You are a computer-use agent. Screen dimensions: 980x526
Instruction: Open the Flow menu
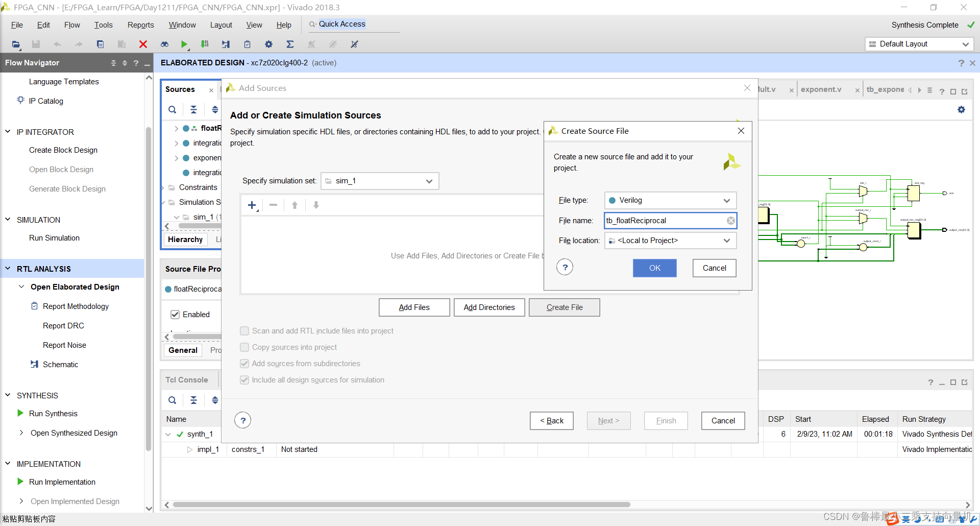(72, 25)
